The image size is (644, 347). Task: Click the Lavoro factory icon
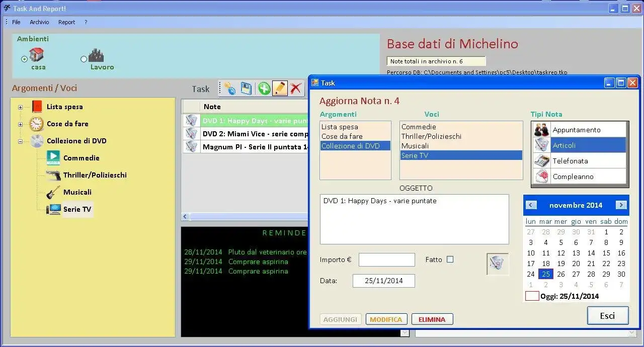96,55
